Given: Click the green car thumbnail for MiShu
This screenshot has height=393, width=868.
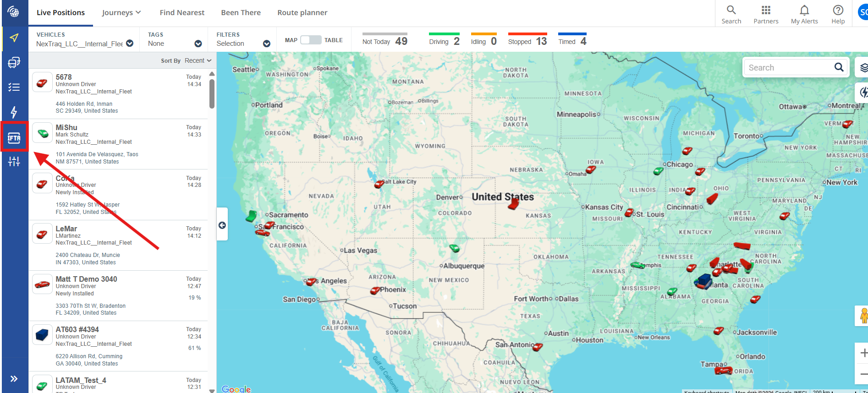Looking at the screenshot, I should (42, 133).
